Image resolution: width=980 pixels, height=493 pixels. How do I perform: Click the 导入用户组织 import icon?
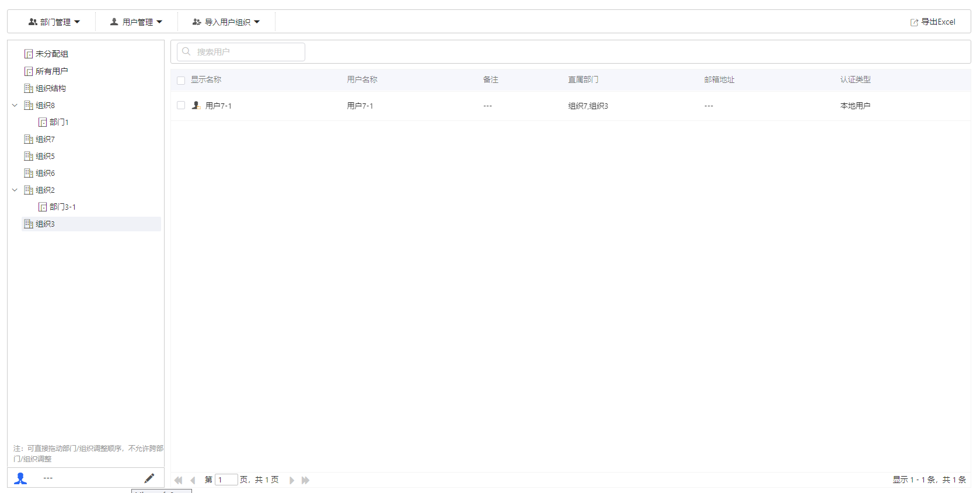[197, 22]
